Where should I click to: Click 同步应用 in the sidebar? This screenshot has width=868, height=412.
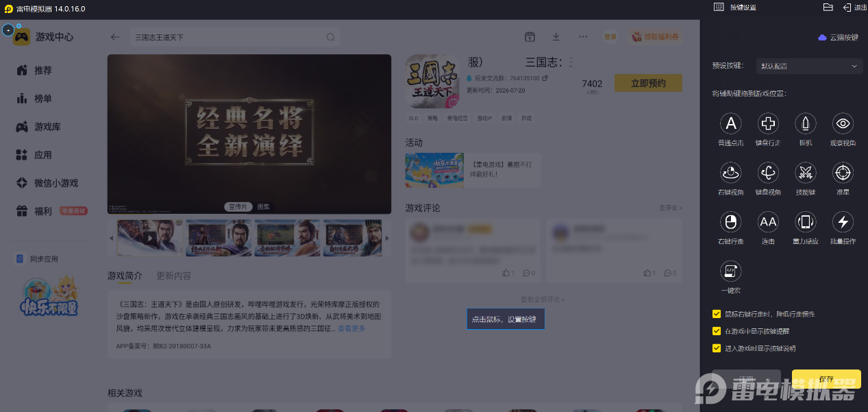click(38, 259)
